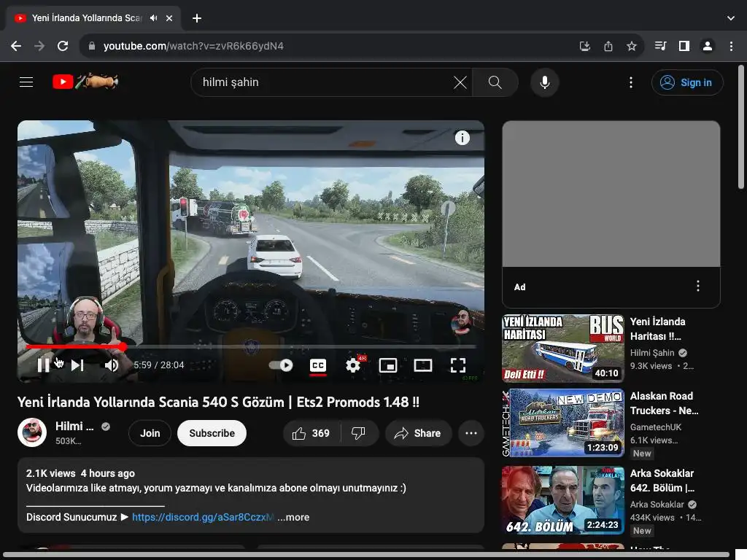Screen dimensions: 747x560
Task: Click the vertical page scrollbar
Action: pyautogui.click(x=741, y=127)
